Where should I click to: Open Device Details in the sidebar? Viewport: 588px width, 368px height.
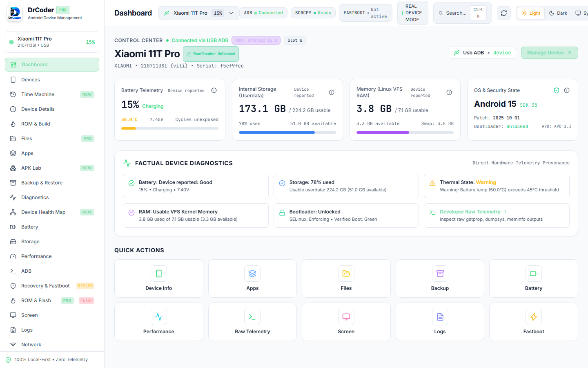pyautogui.click(x=52, y=109)
